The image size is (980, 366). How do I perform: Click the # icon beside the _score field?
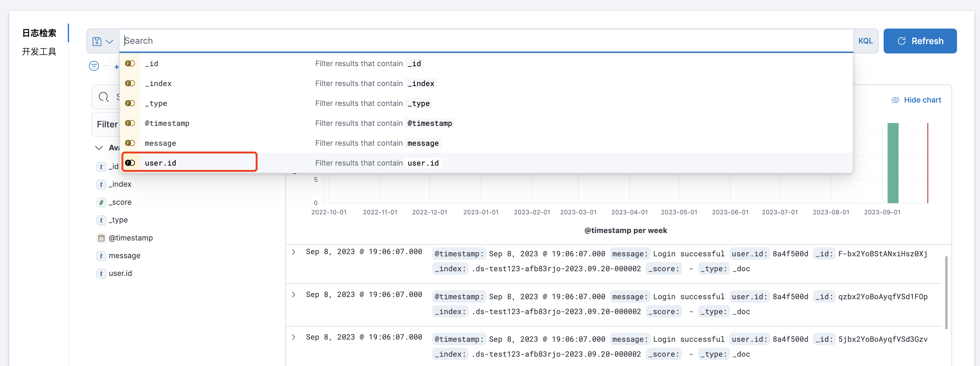(101, 202)
